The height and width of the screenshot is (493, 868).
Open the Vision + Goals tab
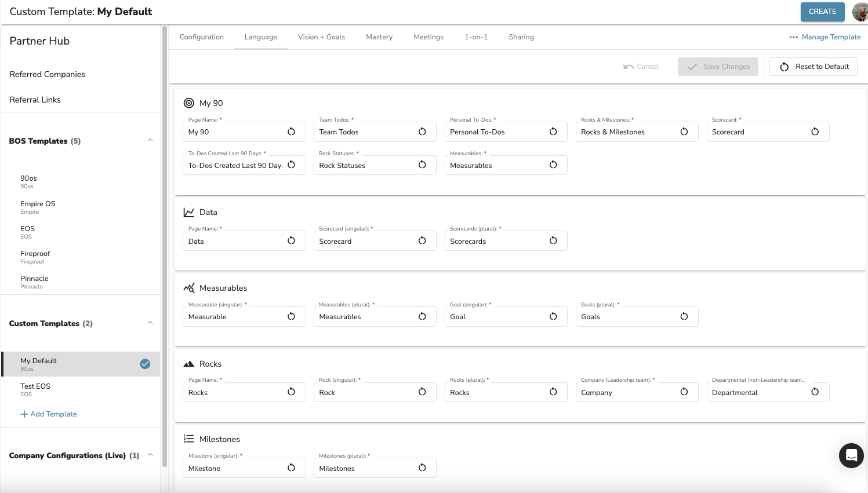(x=321, y=37)
